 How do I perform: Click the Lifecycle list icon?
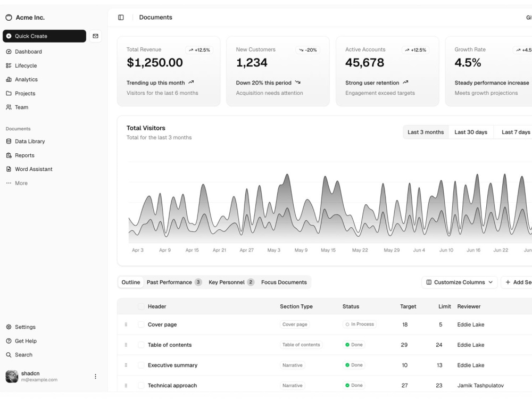click(9, 65)
